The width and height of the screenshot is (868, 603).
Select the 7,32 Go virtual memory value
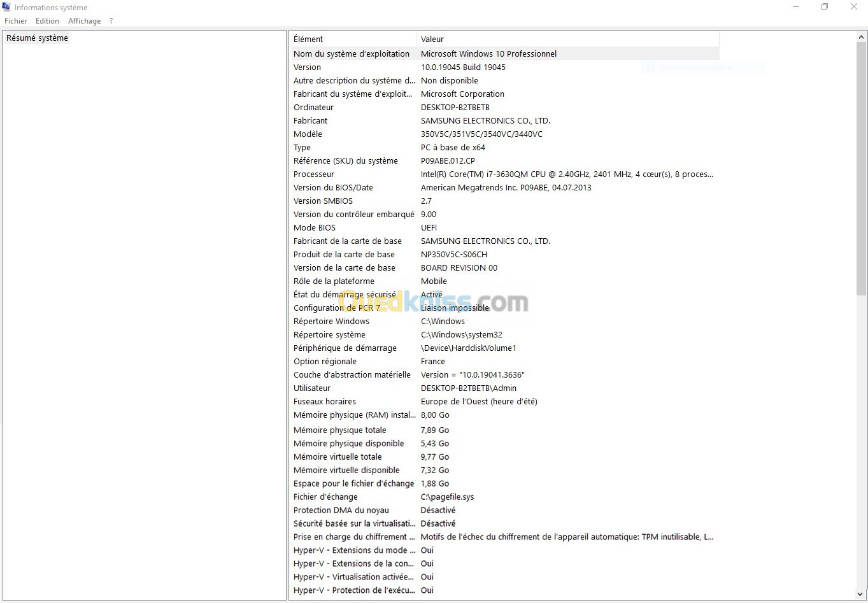point(435,471)
